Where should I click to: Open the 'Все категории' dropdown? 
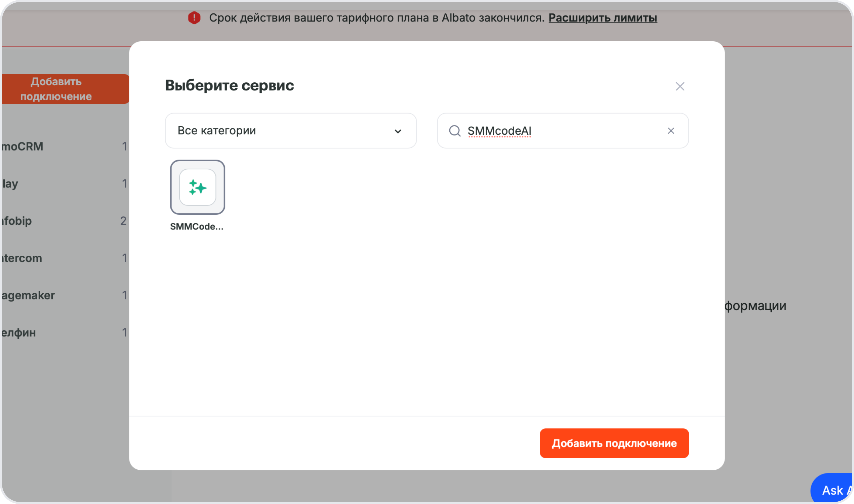(x=291, y=131)
